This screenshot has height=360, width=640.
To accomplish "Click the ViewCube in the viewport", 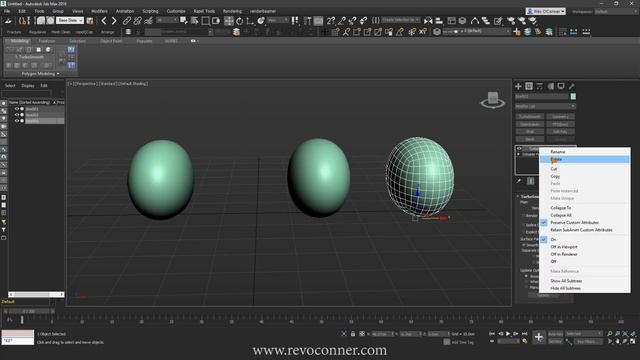I will (x=493, y=100).
